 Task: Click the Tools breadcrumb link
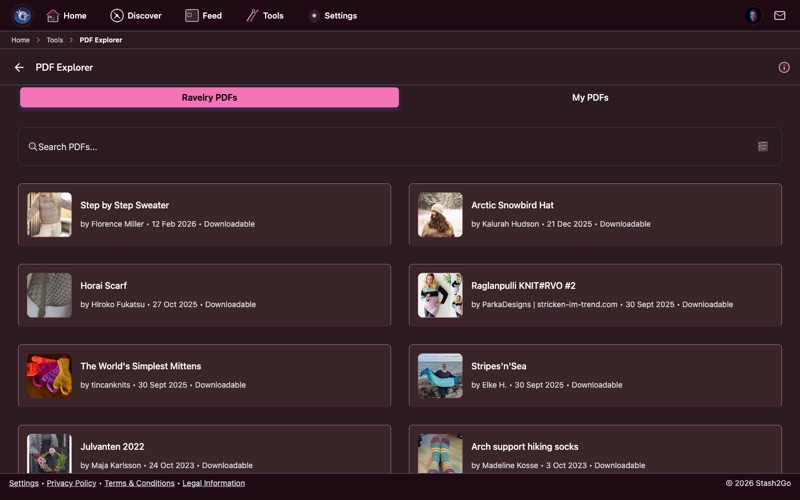[54, 40]
